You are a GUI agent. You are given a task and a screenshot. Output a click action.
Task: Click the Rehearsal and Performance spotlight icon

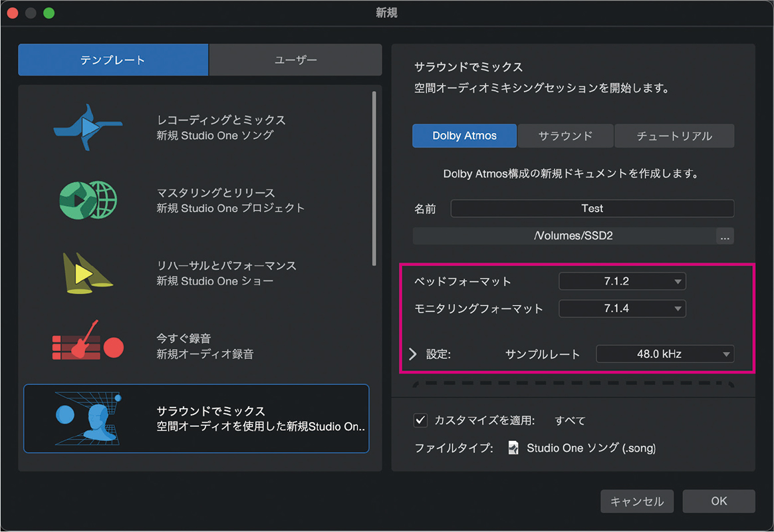click(87, 273)
